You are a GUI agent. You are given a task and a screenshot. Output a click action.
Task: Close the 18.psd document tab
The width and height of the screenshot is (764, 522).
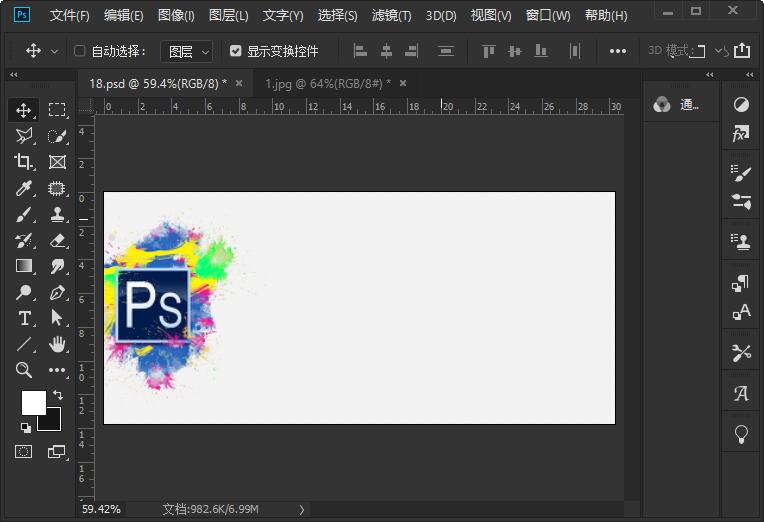[x=239, y=83]
